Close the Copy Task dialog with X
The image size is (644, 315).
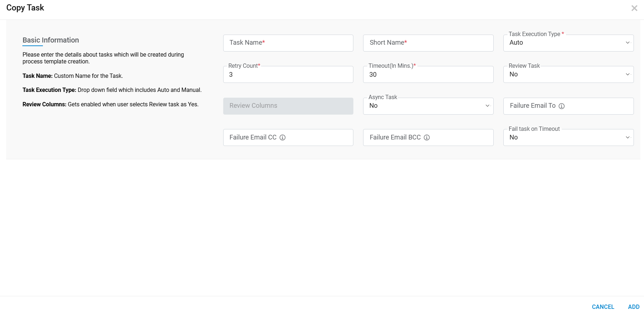634,8
